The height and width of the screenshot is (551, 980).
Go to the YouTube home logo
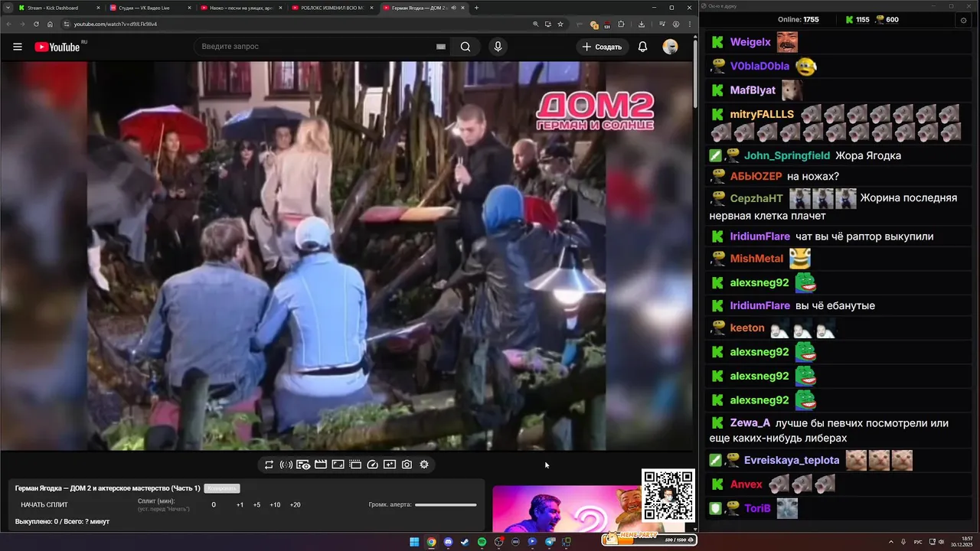57,47
